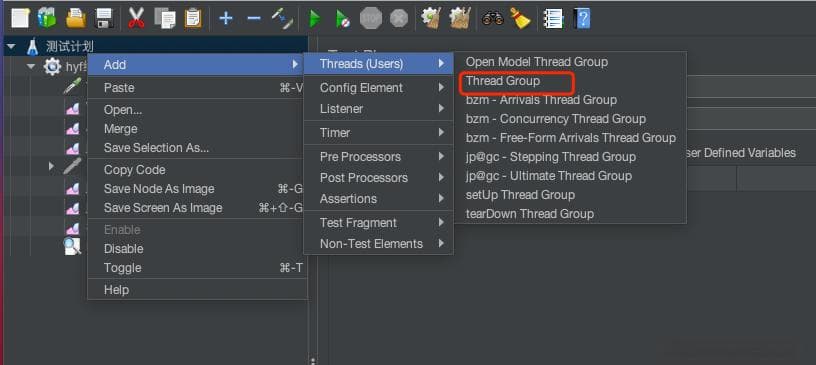
Task: Select Open Model Thread Group
Action: point(570,62)
